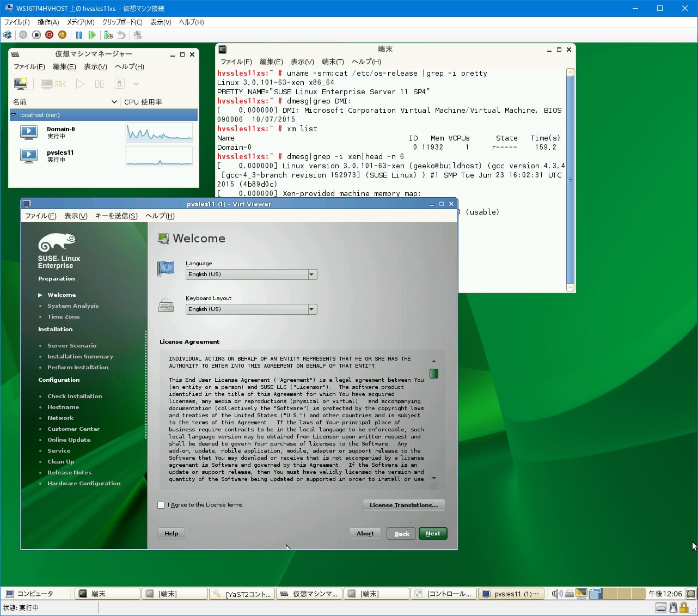Click the Revert (undo arrow) icon
The width and height of the screenshot is (698, 616).
(x=121, y=35)
